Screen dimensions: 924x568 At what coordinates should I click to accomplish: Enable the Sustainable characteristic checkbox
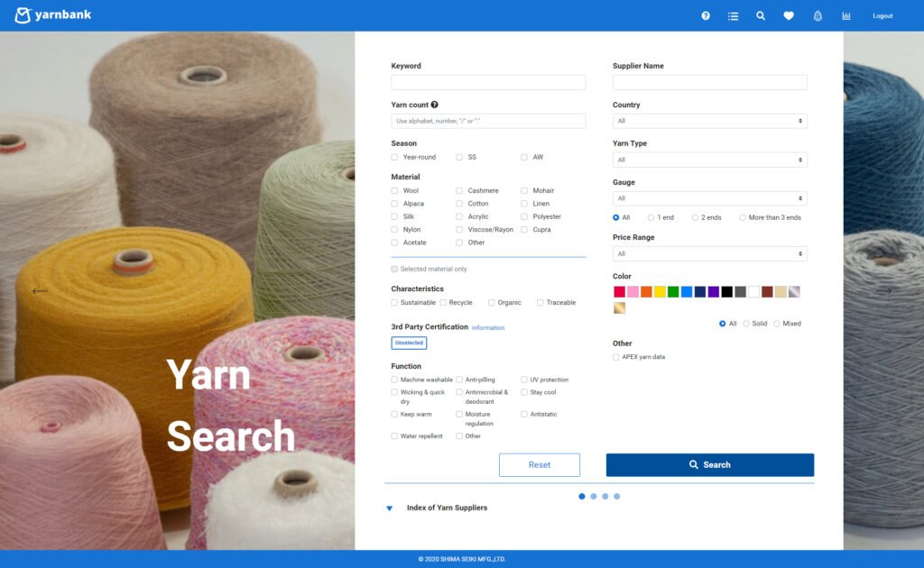click(x=394, y=303)
